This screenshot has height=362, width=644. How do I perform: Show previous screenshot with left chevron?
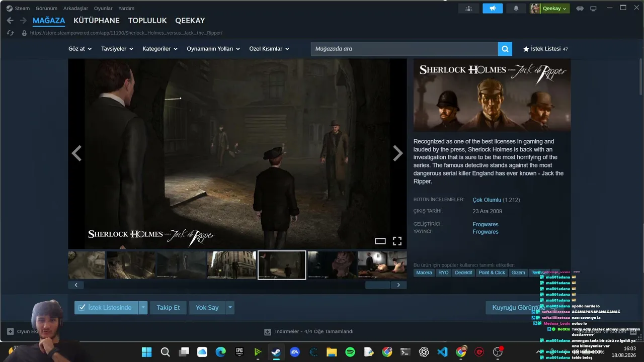point(76,153)
